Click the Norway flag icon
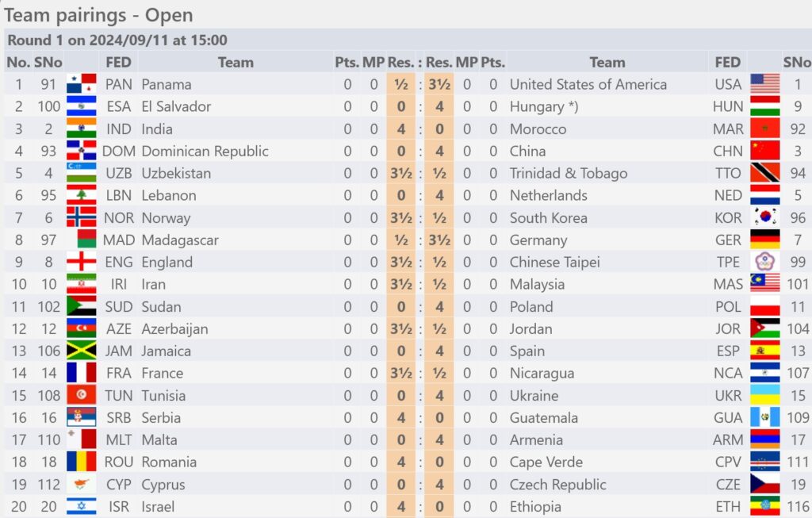 [82, 217]
